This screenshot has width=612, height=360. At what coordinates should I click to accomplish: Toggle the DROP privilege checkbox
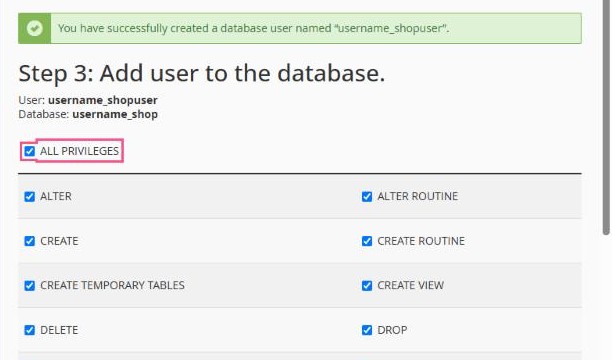pyautogui.click(x=367, y=330)
